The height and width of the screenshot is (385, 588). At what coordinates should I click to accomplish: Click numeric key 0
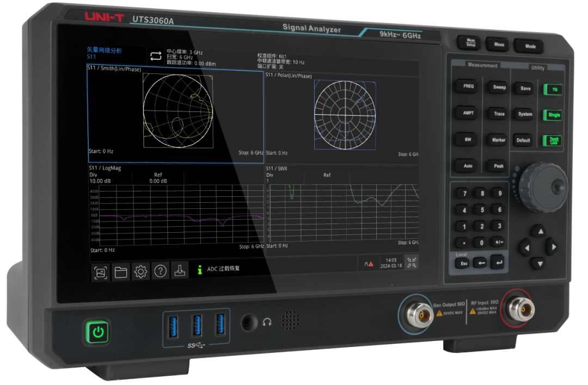coord(481,243)
